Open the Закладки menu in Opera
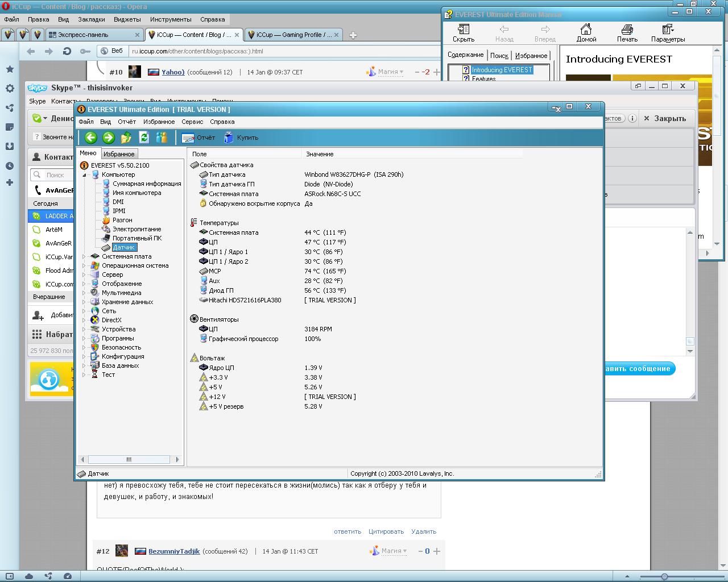The width and height of the screenshot is (728, 582). click(x=92, y=19)
